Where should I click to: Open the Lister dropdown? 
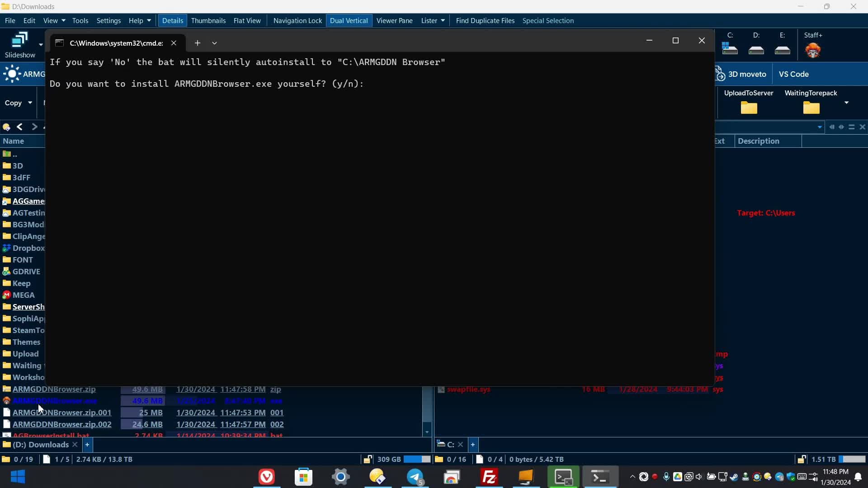pyautogui.click(x=432, y=20)
